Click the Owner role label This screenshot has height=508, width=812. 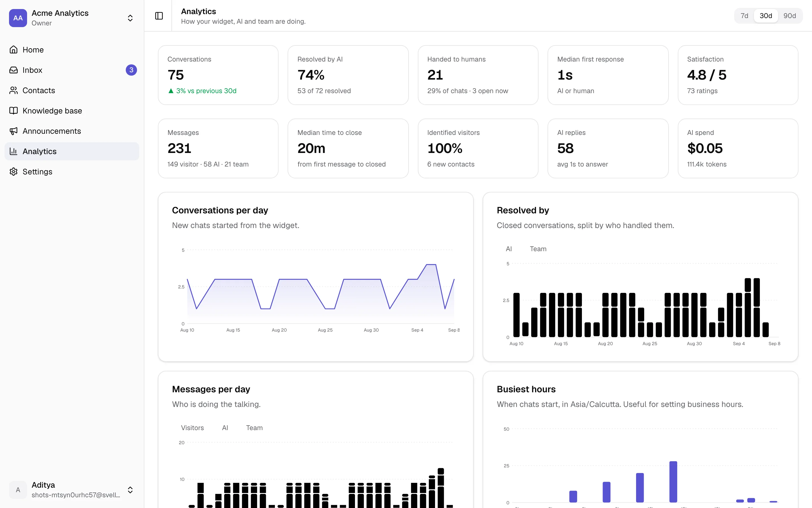coord(42,23)
